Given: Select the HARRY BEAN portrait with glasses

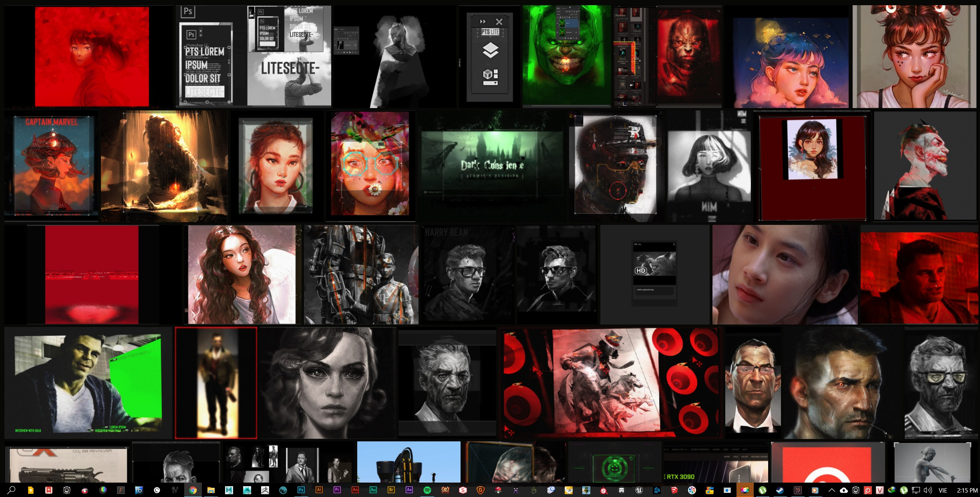Looking at the screenshot, I should (x=467, y=275).
